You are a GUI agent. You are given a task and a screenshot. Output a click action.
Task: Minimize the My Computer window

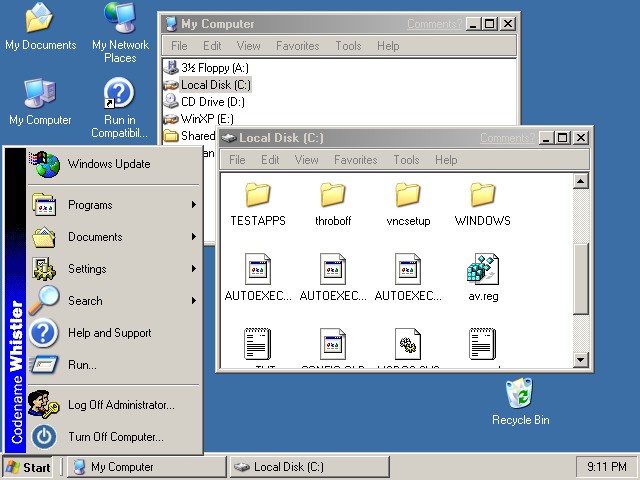[x=473, y=24]
